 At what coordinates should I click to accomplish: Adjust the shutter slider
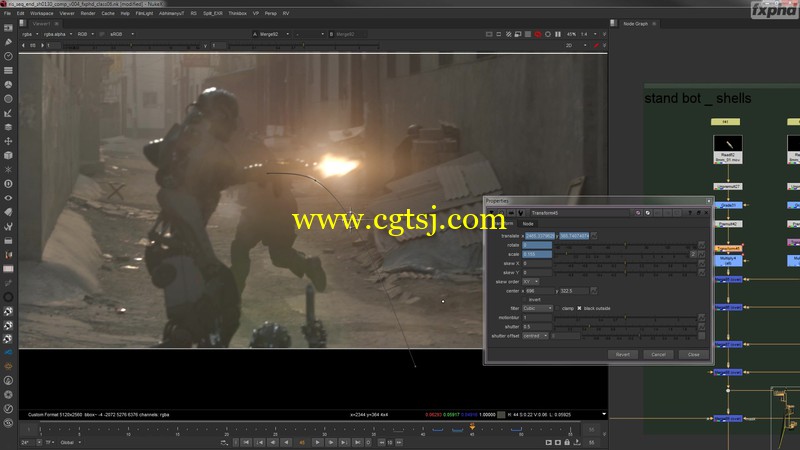pos(626,327)
